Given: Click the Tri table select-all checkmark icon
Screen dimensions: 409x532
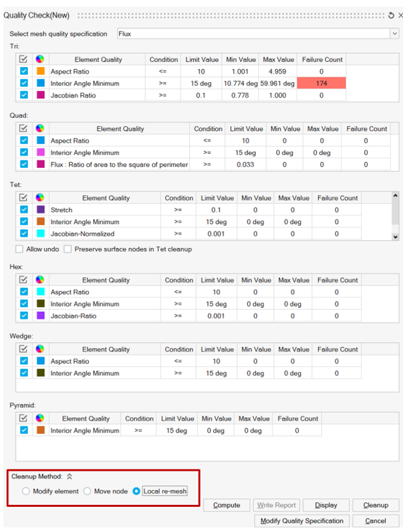Looking at the screenshot, I should click(24, 60).
